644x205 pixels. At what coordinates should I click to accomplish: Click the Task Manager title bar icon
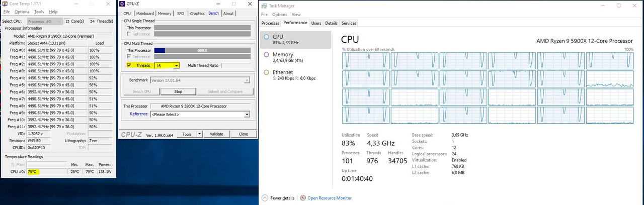[x=264, y=6]
